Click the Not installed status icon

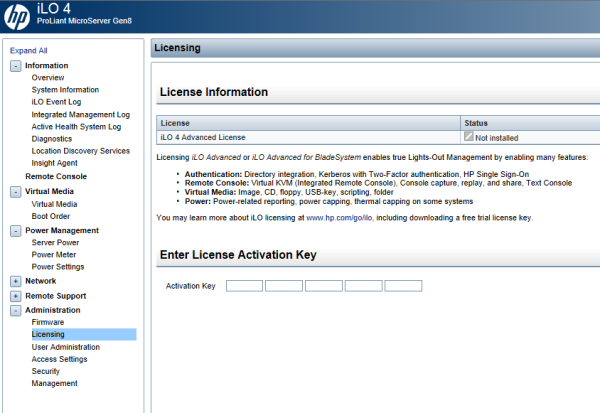468,137
